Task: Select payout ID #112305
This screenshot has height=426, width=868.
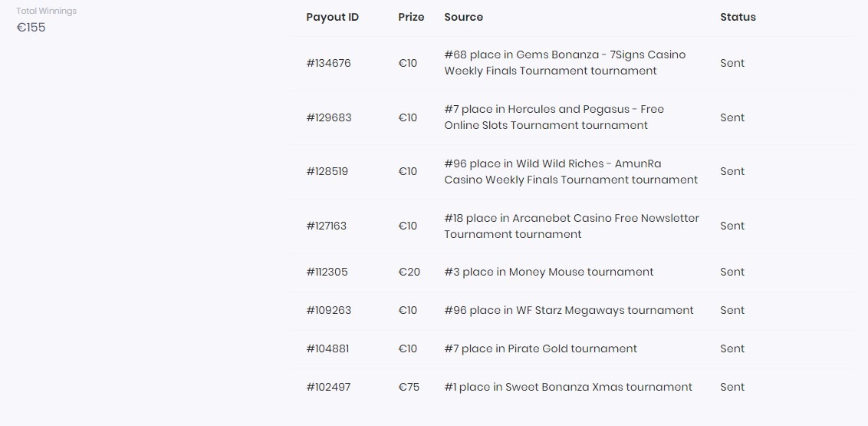Action: (x=327, y=272)
